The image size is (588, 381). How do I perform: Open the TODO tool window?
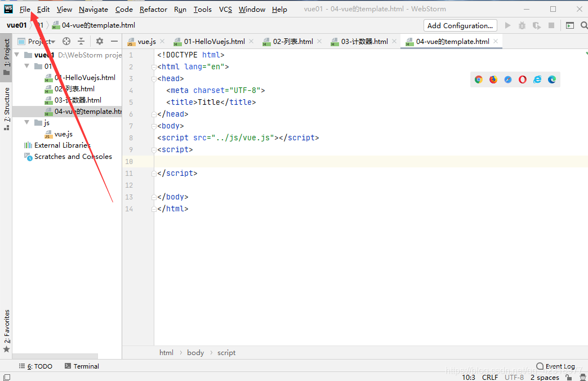point(35,366)
